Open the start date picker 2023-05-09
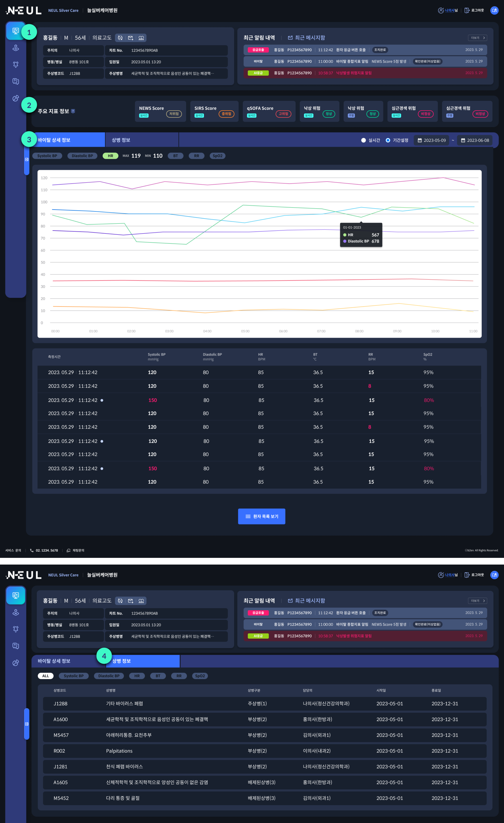Image resolution: width=504 pixels, height=823 pixels. (x=432, y=140)
